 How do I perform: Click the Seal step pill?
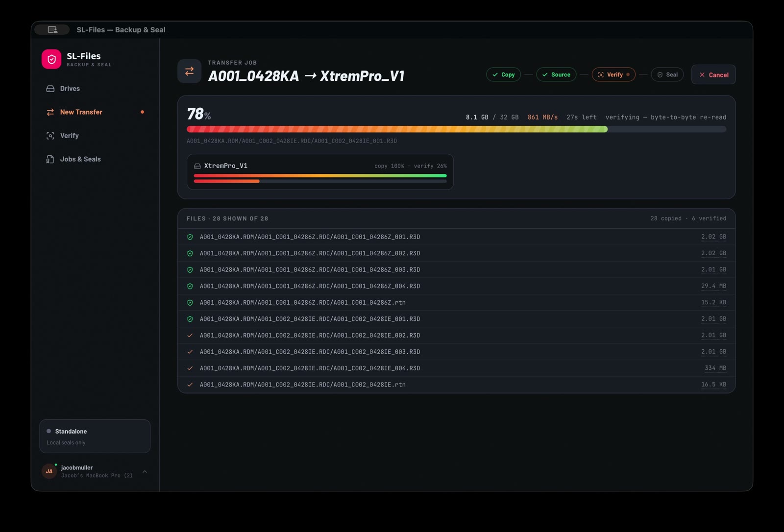pyautogui.click(x=667, y=75)
